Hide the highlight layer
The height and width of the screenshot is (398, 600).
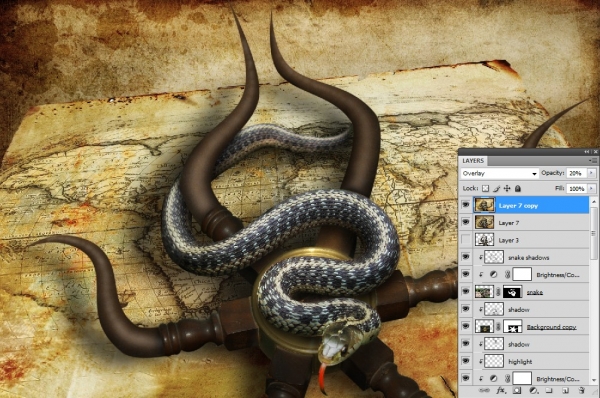coord(465,361)
